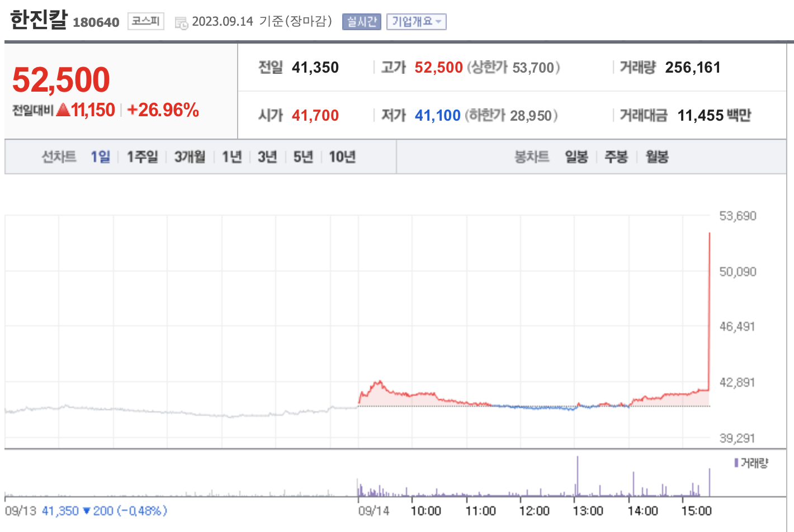Click the blue down-triangle beside 200
The image size is (794, 532).
(86, 511)
